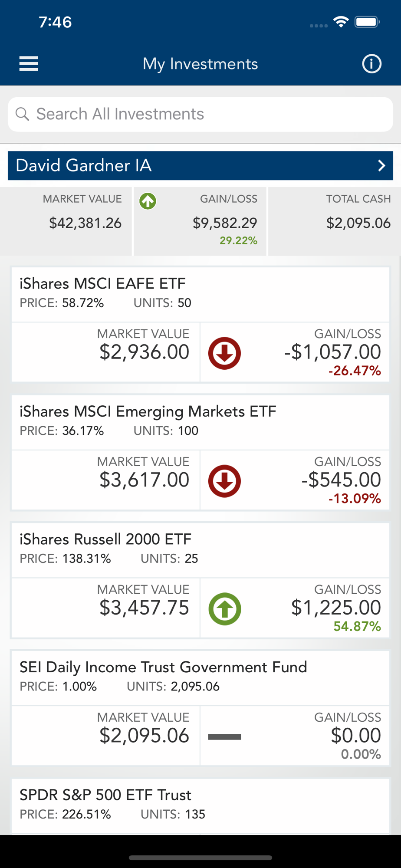Tap the Total Cash summary tile

[334, 221]
